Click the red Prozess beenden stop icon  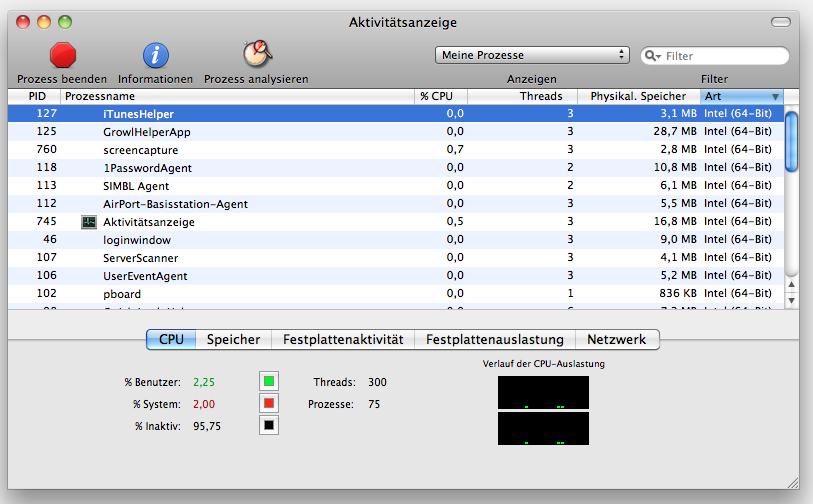click(63, 55)
